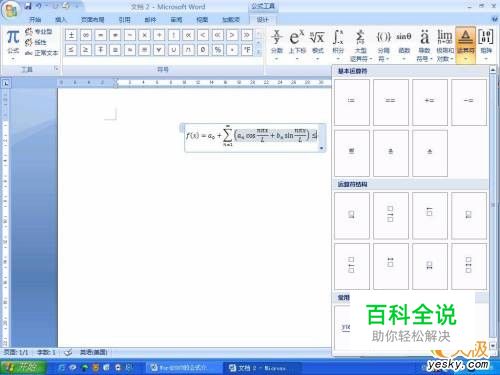This screenshot has height=375, width=500.
Task: Insert the greater-than > symbol
Action: (x=232, y=35)
